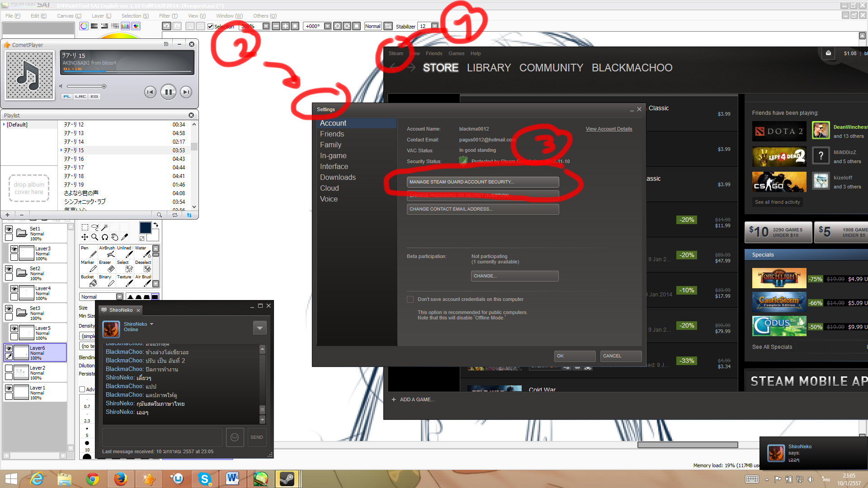The height and width of the screenshot is (488, 868).
Task: Pause playback in CometPlayer
Action: [x=168, y=92]
